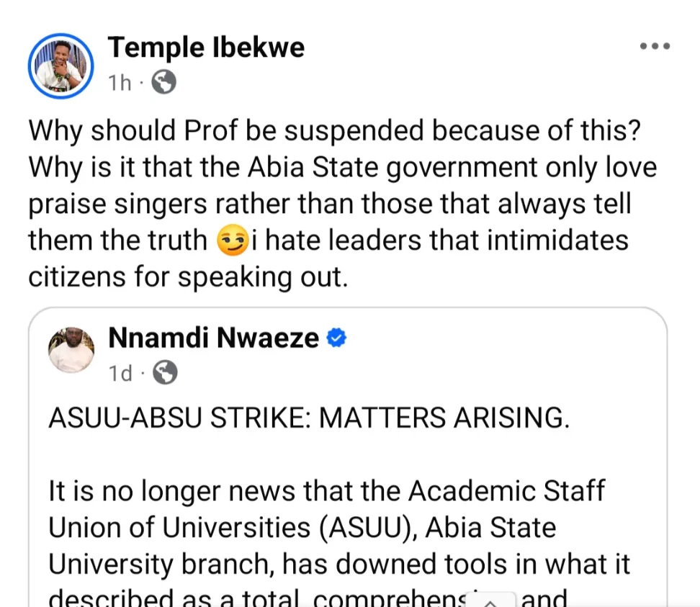
Task: Click the globe privacy icon beside 1d
Action: [x=165, y=372]
